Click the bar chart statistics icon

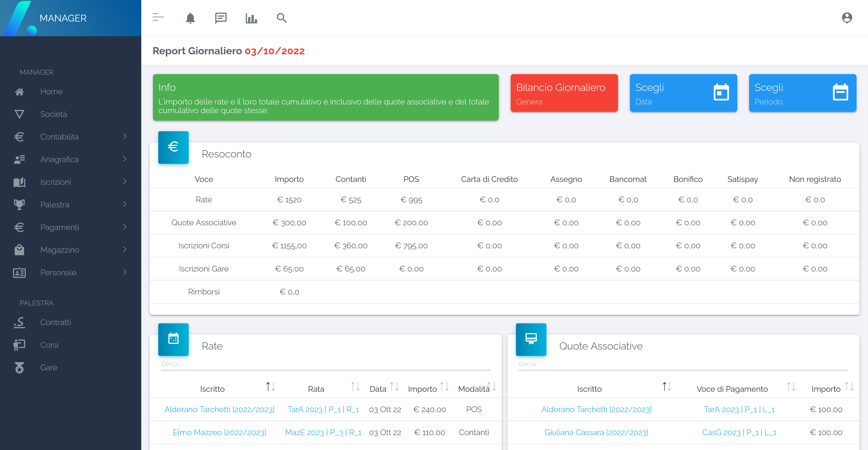(x=251, y=18)
